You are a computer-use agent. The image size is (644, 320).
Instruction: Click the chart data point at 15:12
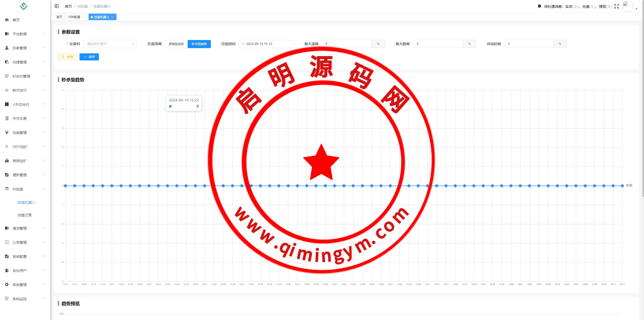[x=65, y=186]
